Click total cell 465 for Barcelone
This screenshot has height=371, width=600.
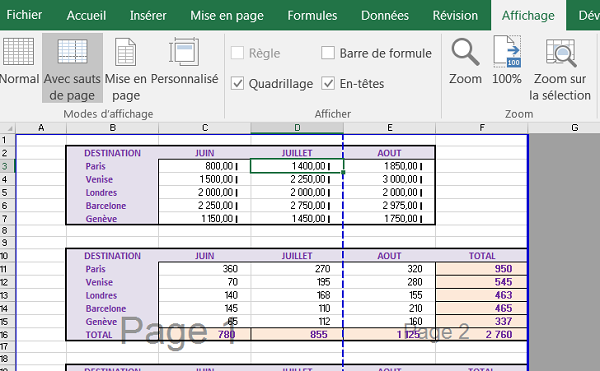pyautogui.click(x=482, y=308)
